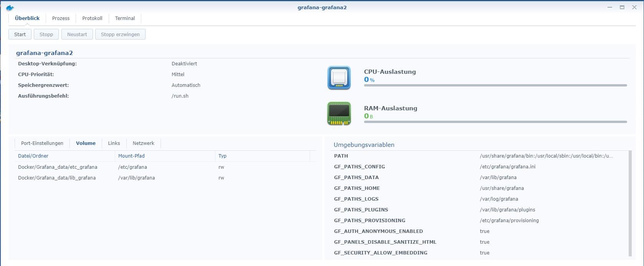Screen dimensions: 644x266
Task: Select the Docker/Grafana_data/lib_grafana volume row
Action: click(166, 178)
